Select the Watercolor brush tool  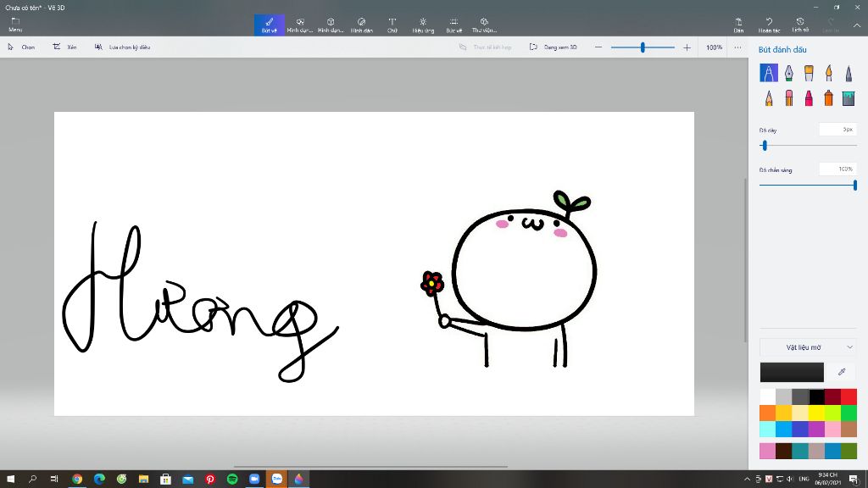coord(829,73)
